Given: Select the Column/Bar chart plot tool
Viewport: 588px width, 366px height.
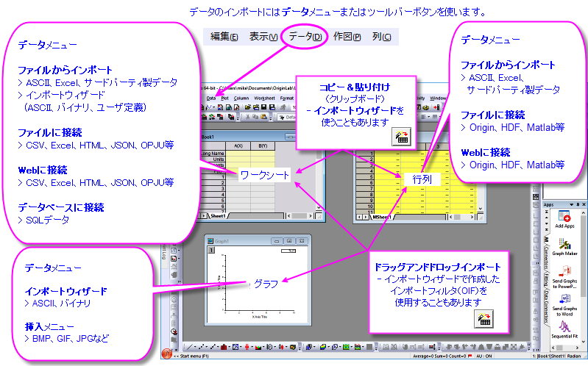Looking at the screenshot, I should pyautogui.click(x=224, y=347).
